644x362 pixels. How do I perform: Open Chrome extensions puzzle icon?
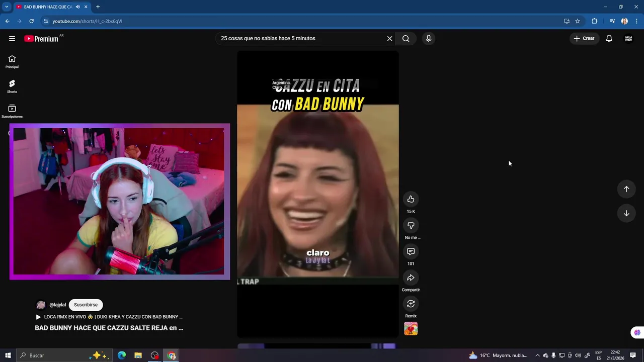click(x=595, y=21)
